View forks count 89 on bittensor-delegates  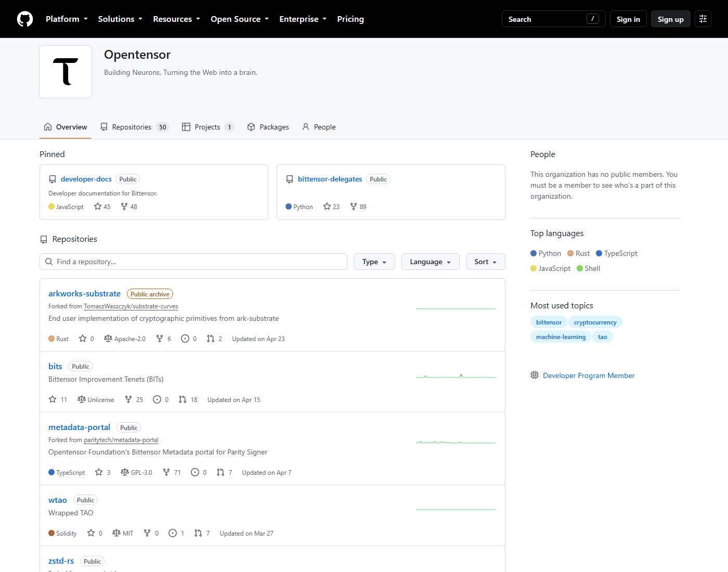point(358,206)
